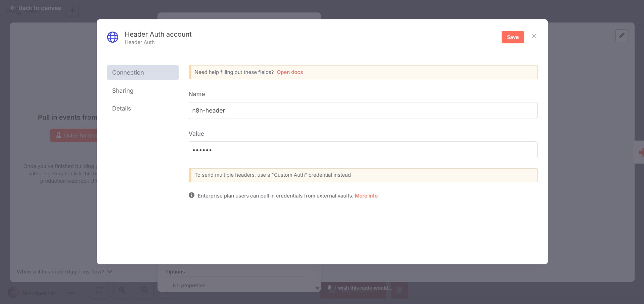Click Listen for test event button
The image size is (644, 304).
click(74, 135)
